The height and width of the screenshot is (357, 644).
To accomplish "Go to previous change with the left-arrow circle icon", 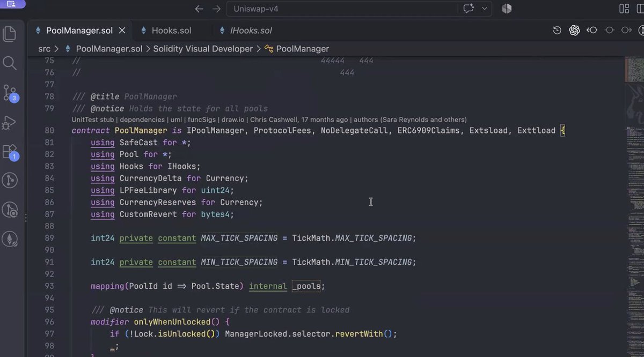I will click(x=592, y=31).
